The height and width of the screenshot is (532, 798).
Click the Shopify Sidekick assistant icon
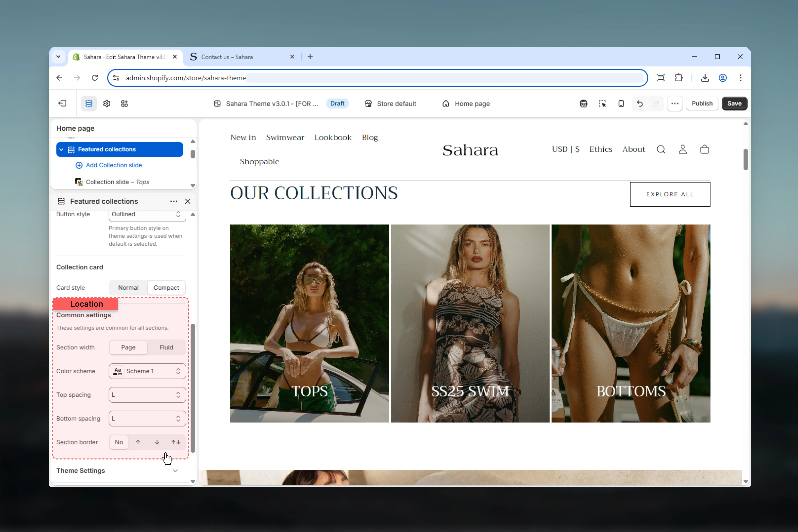583,103
